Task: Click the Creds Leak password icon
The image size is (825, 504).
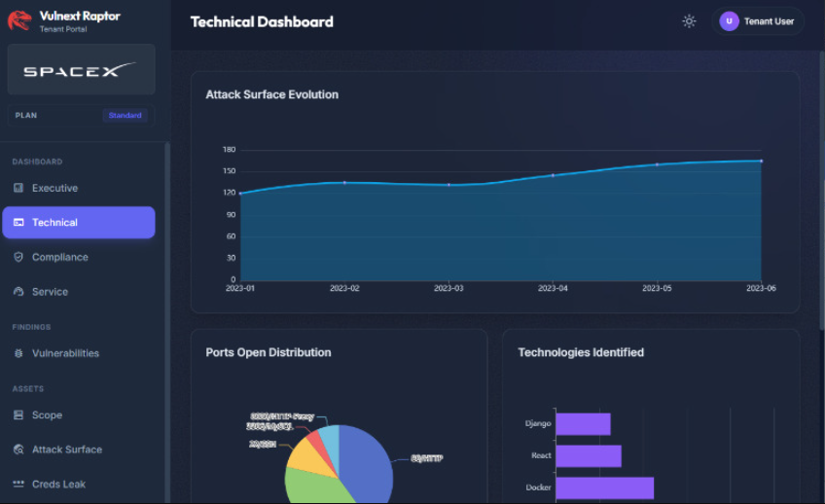Action: (x=18, y=484)
